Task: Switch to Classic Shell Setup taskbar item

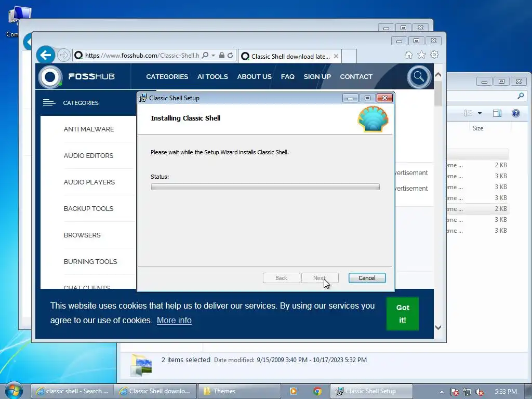Action: click(x=371, y=391)
